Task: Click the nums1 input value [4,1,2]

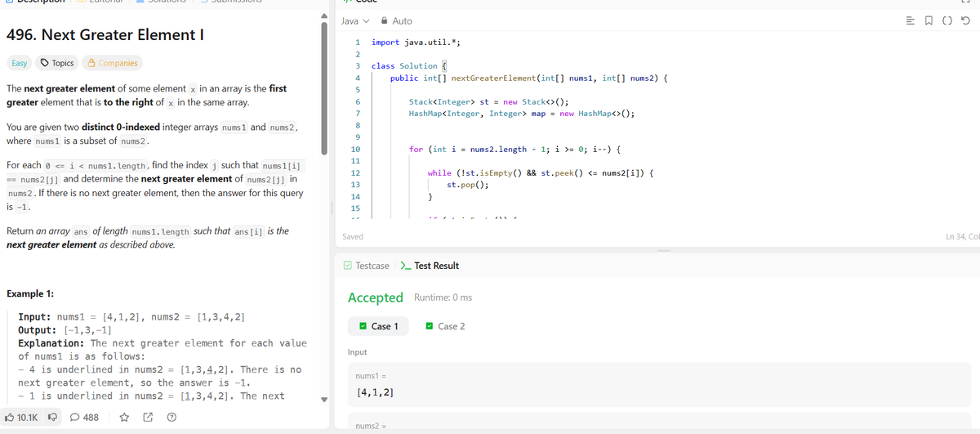Action: (376, 392)
